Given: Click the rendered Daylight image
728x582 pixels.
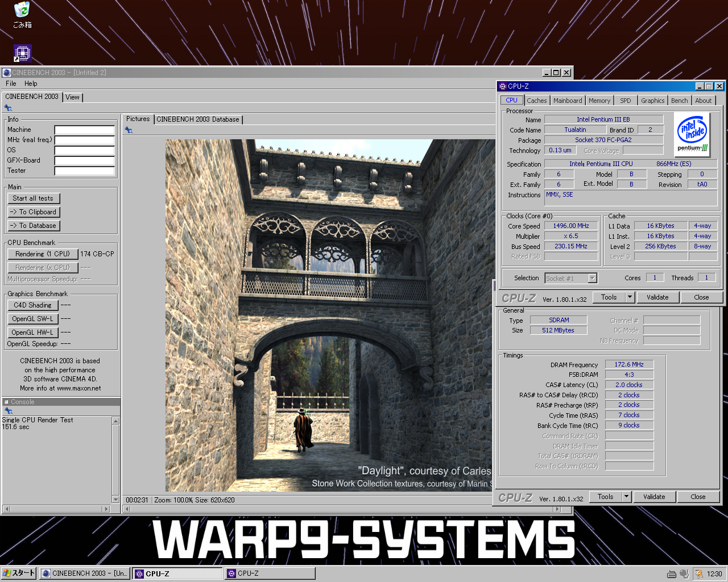Looking at the screenshot, I should (329, 315).
